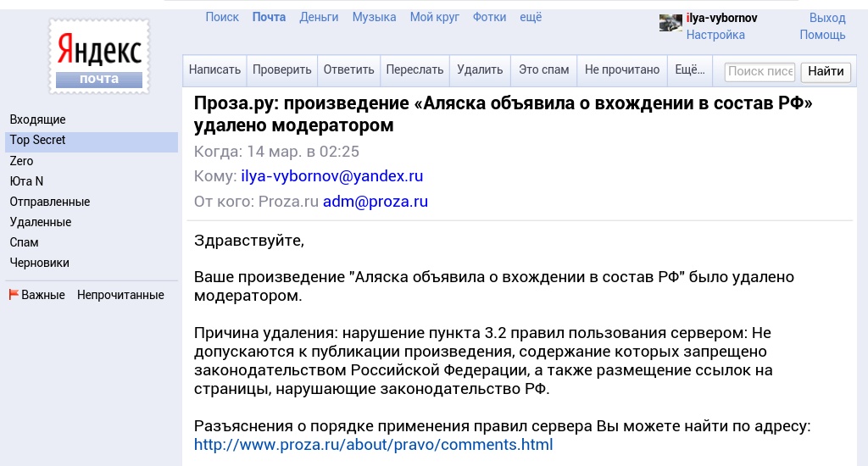Image resolution: width=868 pixels, height=466 pixels.
Task: Mark the message as Не прочитано
Action: coord(622,70)
